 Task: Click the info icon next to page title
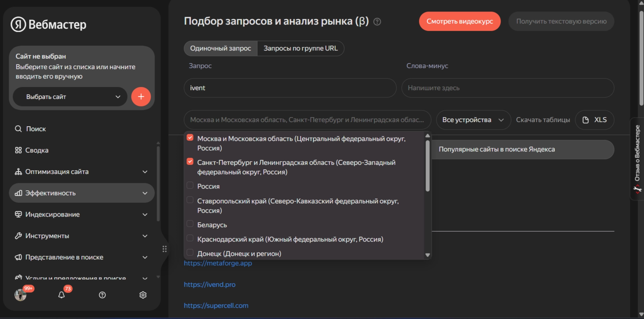tap(377, 22)
